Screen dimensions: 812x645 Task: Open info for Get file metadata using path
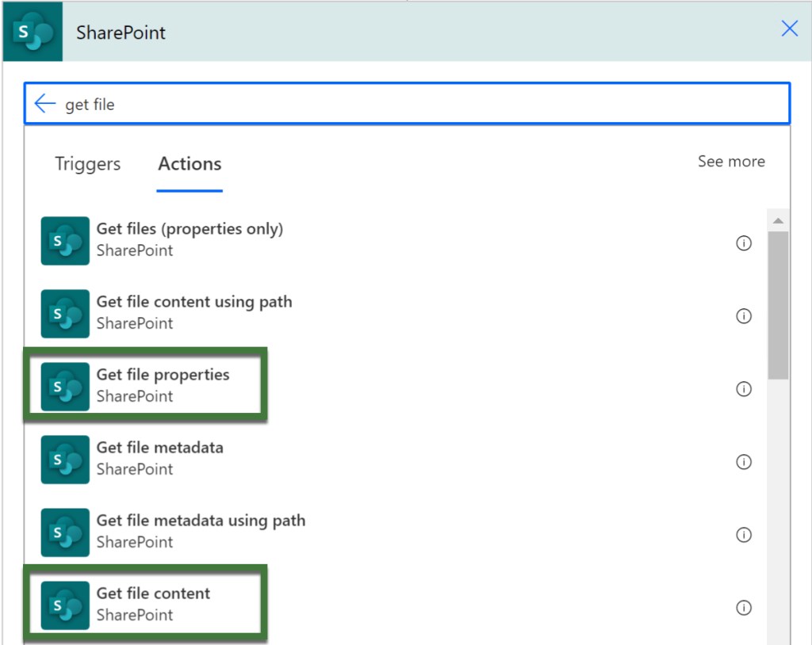pos(743,535)
